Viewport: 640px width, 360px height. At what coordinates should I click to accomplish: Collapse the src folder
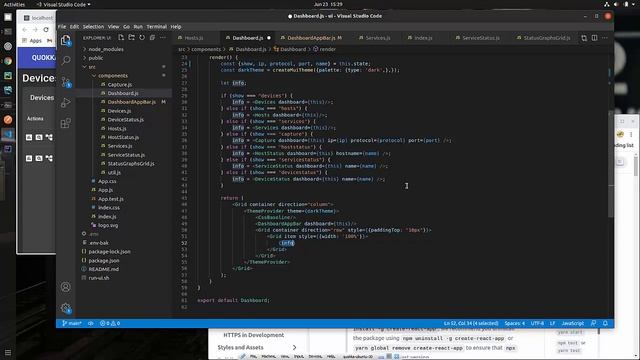92,67
